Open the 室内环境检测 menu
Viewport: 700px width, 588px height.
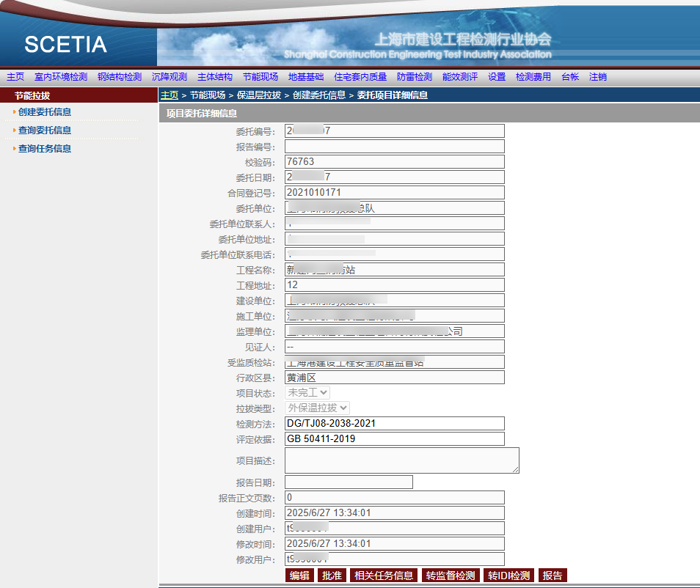61,77
